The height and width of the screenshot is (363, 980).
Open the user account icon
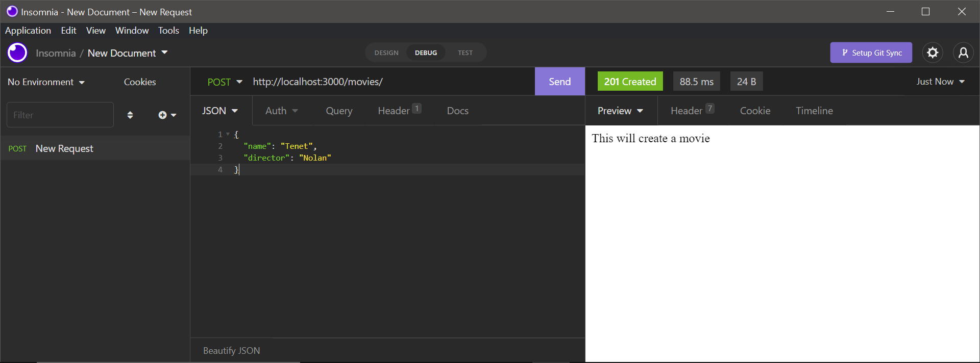pos(963,53)
